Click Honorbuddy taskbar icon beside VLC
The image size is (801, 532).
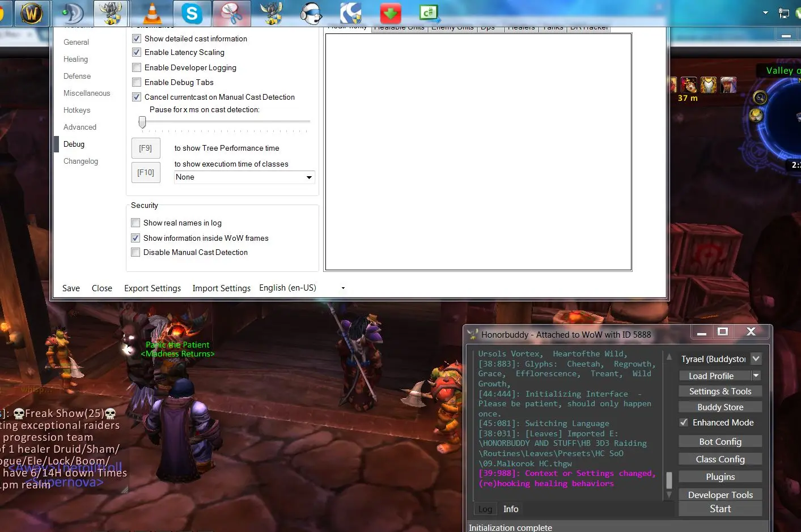click(x=111, y=13)
